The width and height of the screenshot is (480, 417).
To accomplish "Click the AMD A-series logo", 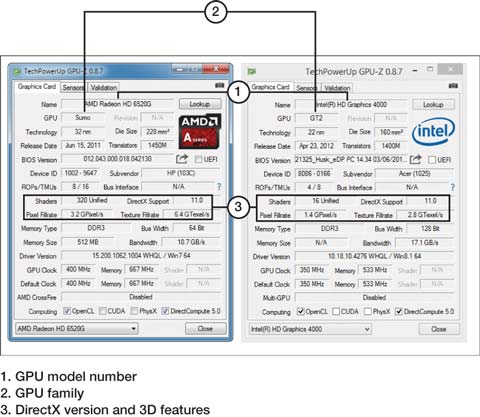I will [x=200, y=131].
